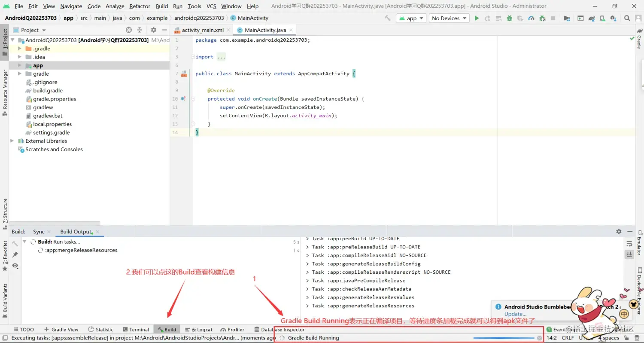Click Run with Coverage icon
This screenshot has height=343, width=644.
[520, 18]
